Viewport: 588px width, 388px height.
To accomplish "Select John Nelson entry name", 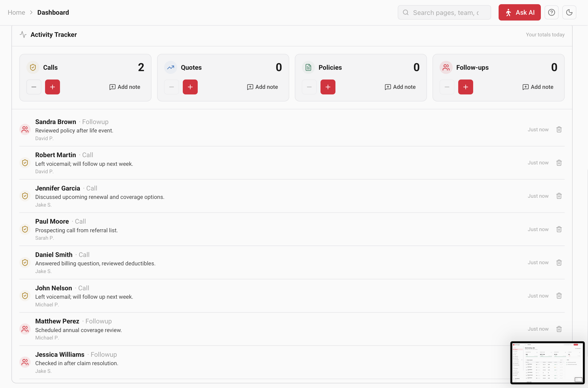I will [53, 288].
